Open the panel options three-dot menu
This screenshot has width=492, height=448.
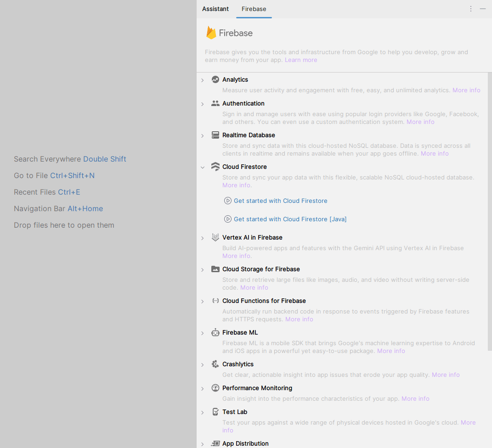click(471, 9)
